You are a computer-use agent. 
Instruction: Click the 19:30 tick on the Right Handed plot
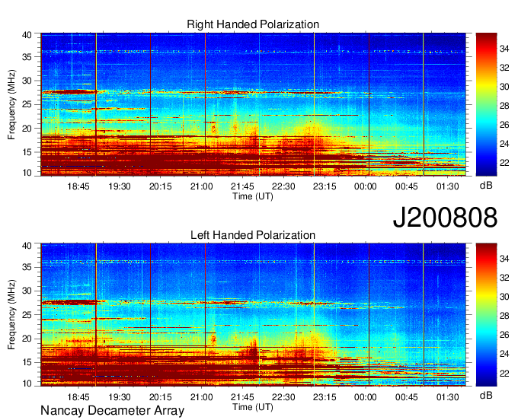pyautogui.click(x=120, y=186)
